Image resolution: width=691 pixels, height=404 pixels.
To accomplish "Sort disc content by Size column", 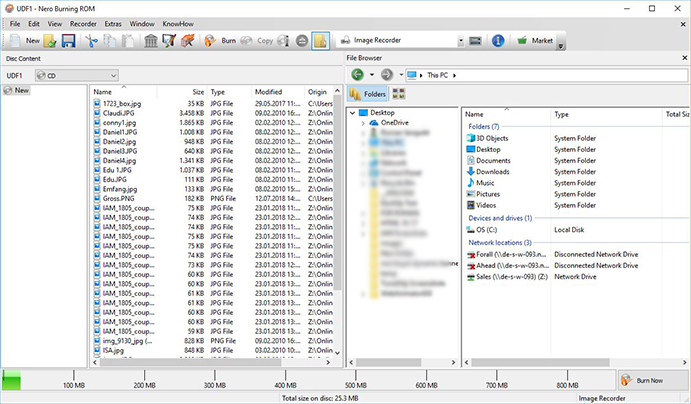I will point(182,92).
